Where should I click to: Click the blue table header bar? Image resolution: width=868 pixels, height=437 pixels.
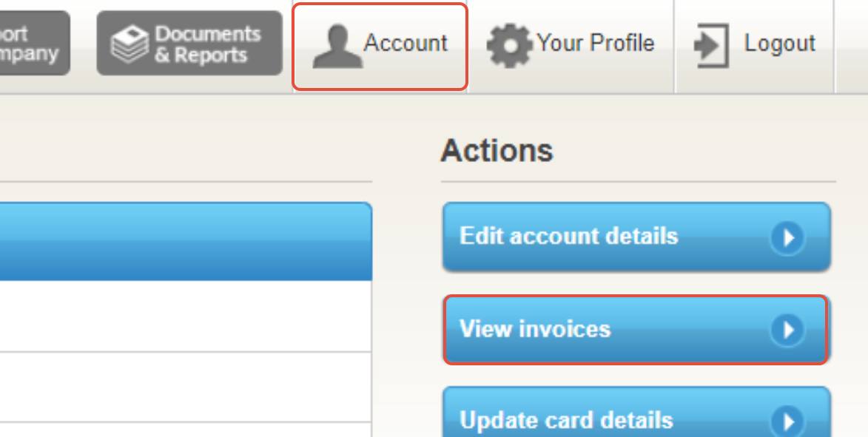click(186, 241)
